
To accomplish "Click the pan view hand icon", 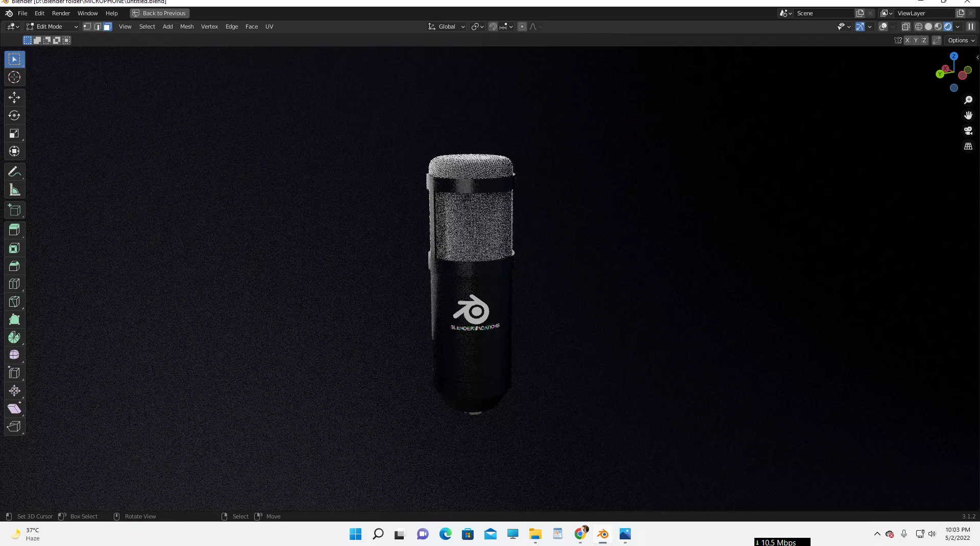I will (968, 115).
